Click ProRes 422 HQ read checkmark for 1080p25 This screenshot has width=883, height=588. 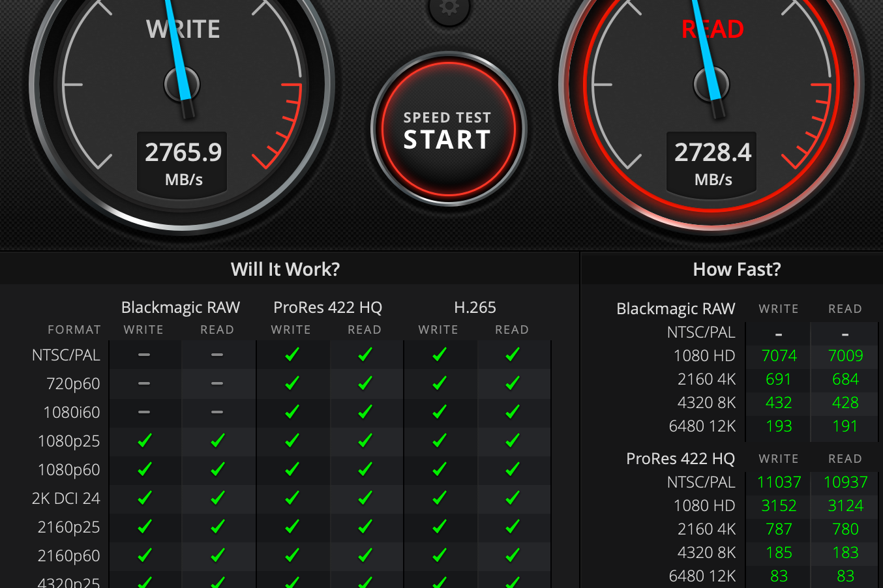click(x=365, y=441)
